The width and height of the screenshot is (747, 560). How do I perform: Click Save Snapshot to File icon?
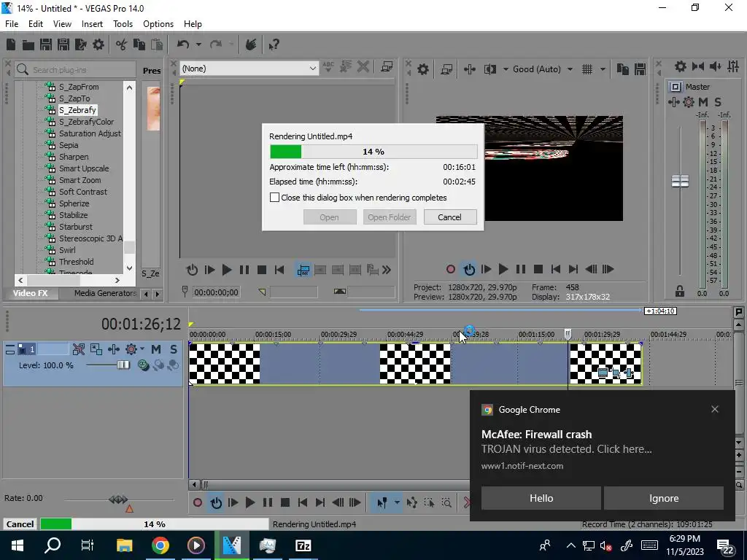point(640,69)
